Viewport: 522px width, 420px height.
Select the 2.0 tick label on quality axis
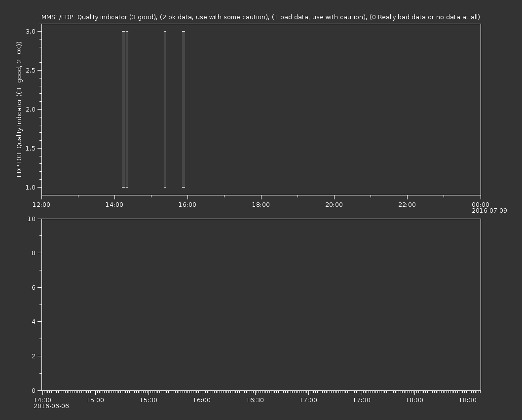pos(31,109)
